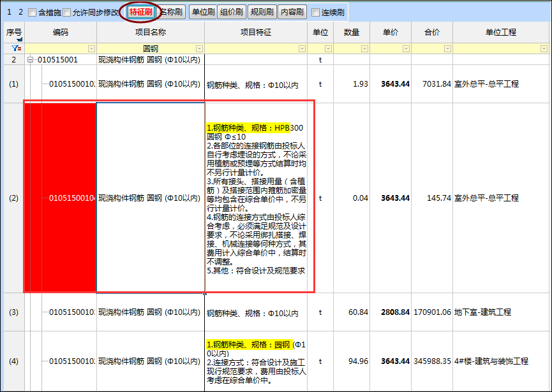Click the 内容刷 toolbar button

click(x=292, y=12)
